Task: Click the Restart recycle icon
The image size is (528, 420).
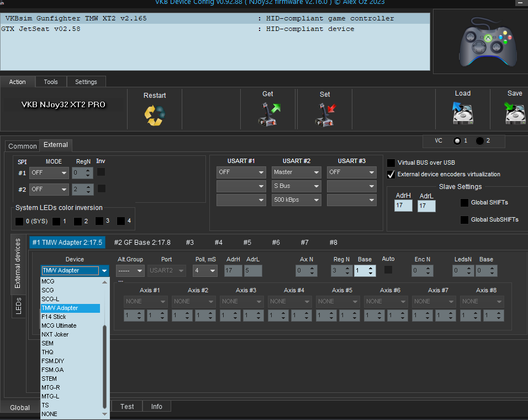Action: coord(155,116)
